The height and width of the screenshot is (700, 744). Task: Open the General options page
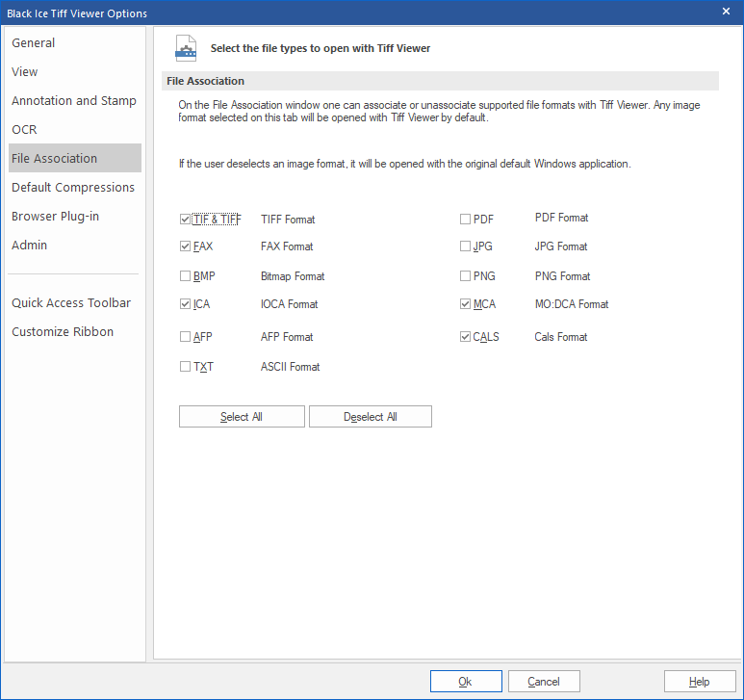(x=34, y=42)
